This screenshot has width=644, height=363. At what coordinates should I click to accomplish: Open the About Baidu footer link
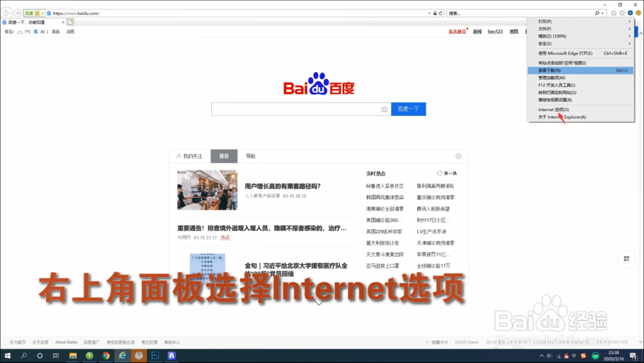tap(66, 342)
